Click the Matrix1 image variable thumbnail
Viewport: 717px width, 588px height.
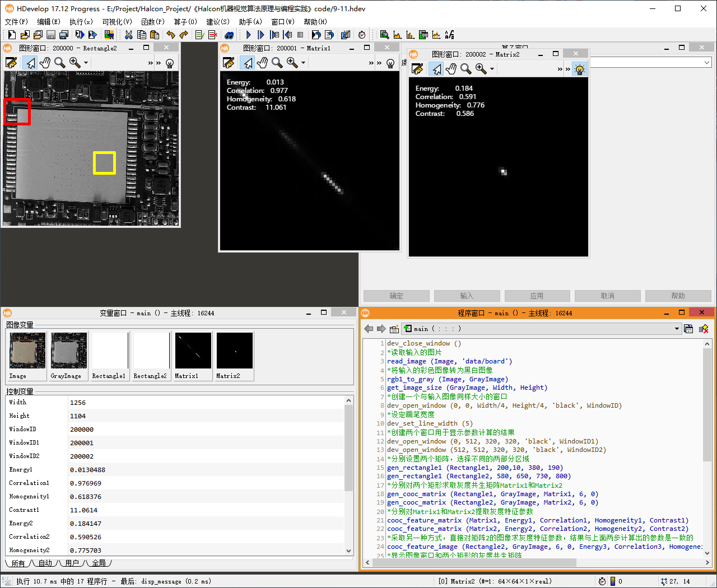193,351
